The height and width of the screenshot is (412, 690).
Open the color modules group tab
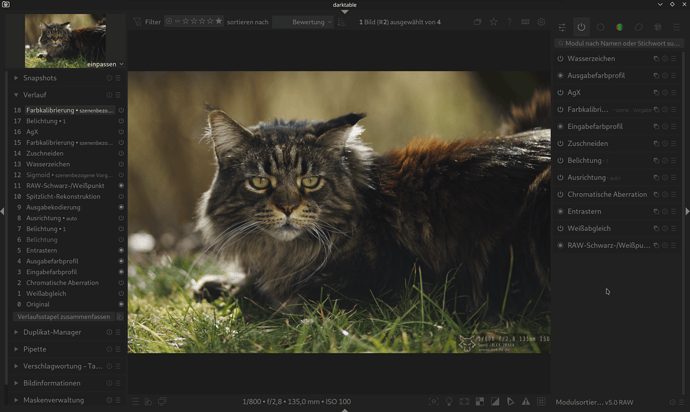point(619,27)
